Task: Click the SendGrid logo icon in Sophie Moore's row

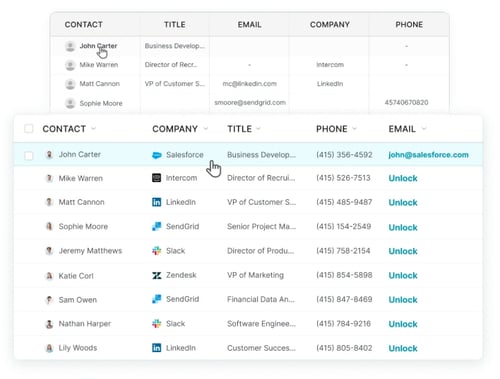Action: pyautogui.click(x=156, y=226)
